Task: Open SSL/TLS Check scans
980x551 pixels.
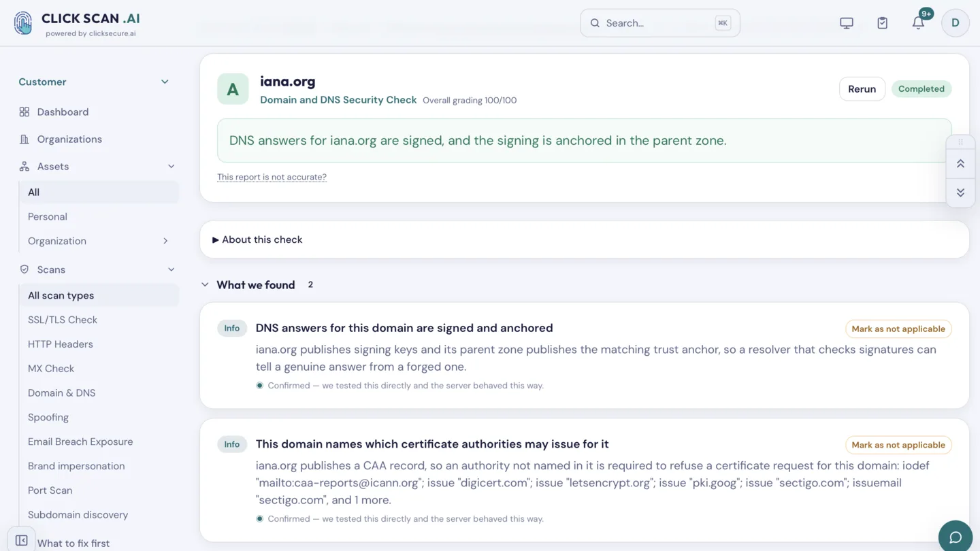Action: pyautogui.click(x=63, y=320)
